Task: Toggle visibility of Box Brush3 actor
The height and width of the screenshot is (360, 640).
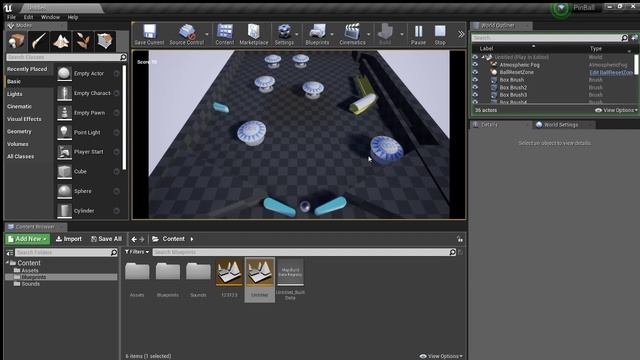Action: click(x=475, y=94)
